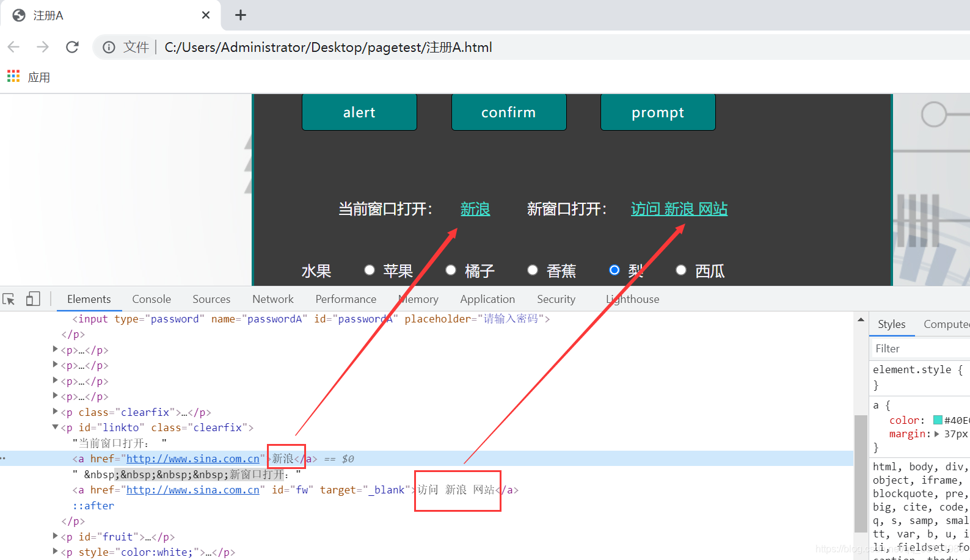
Task: Click the confirm button
Action: point(509,112)
